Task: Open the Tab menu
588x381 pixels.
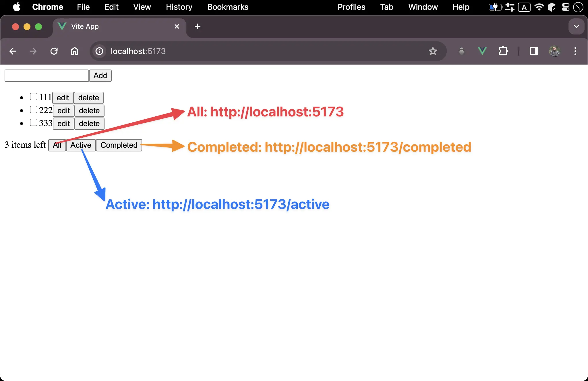Action: tap(387, 7)
